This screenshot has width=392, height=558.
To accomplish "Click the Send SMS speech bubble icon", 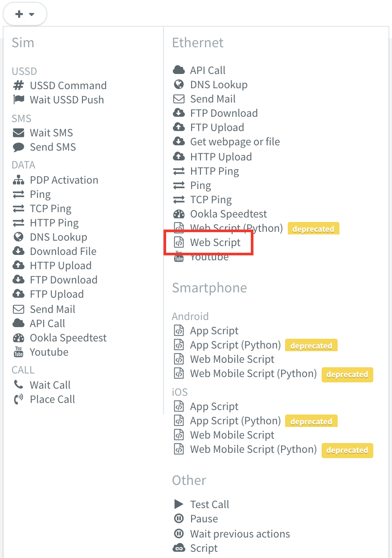I will click(x=19, y=147).
